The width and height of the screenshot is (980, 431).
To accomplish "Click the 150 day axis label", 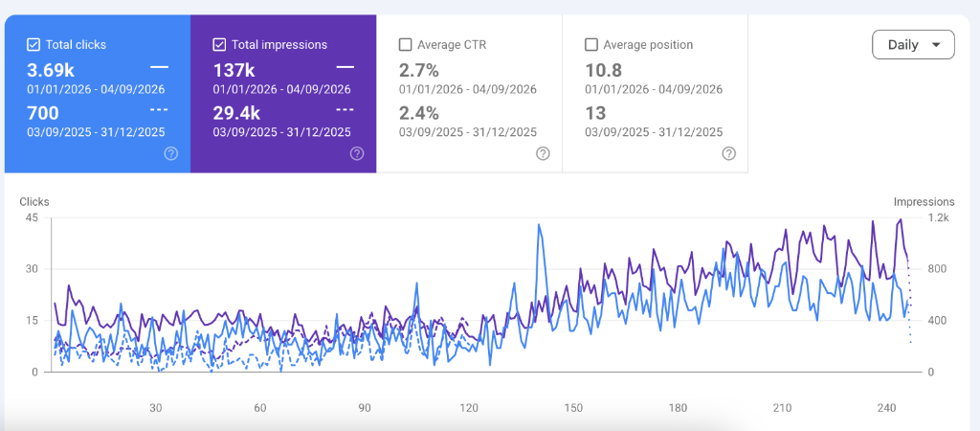I will pyautogui.click(x=573, y=408).
